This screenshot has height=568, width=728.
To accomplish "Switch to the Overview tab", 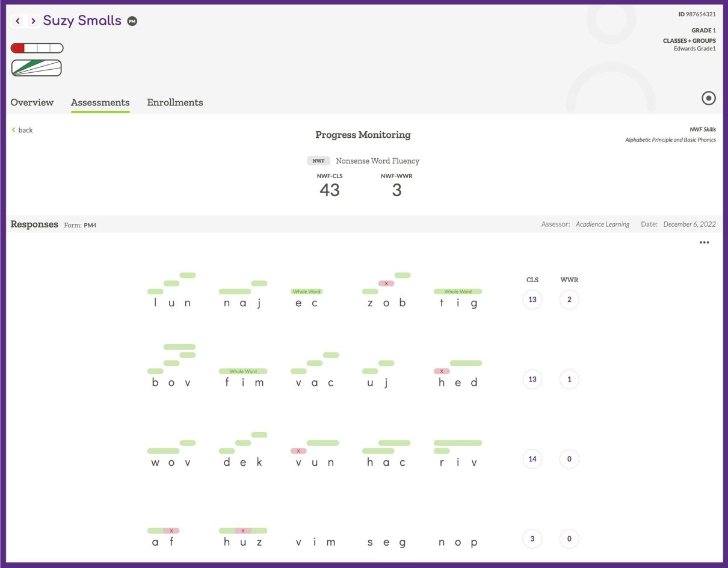I will pos(31,102).
